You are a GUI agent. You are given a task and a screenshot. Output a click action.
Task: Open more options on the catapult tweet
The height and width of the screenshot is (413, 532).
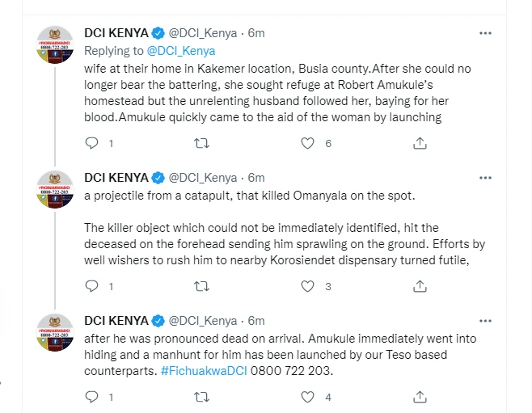point(485,177)
